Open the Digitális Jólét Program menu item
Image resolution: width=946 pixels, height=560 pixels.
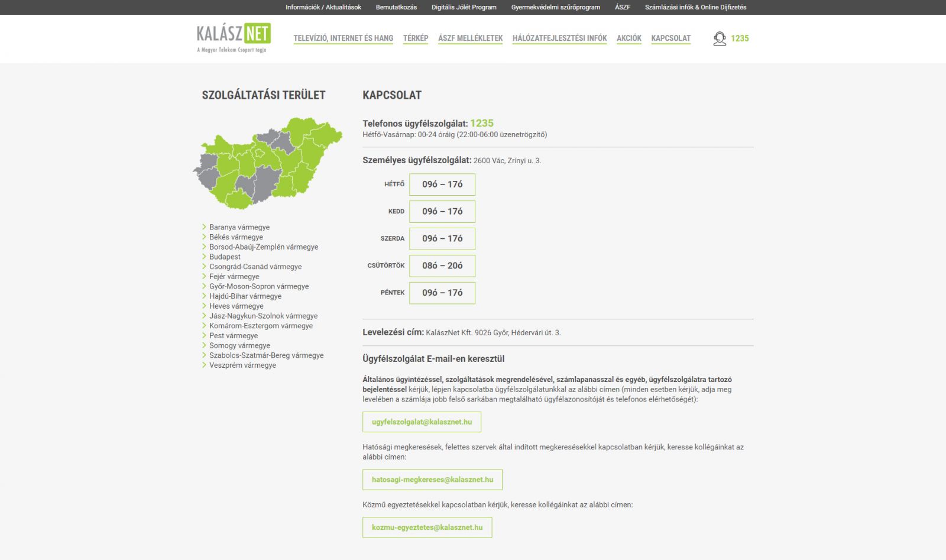click(x=464, y=7)
